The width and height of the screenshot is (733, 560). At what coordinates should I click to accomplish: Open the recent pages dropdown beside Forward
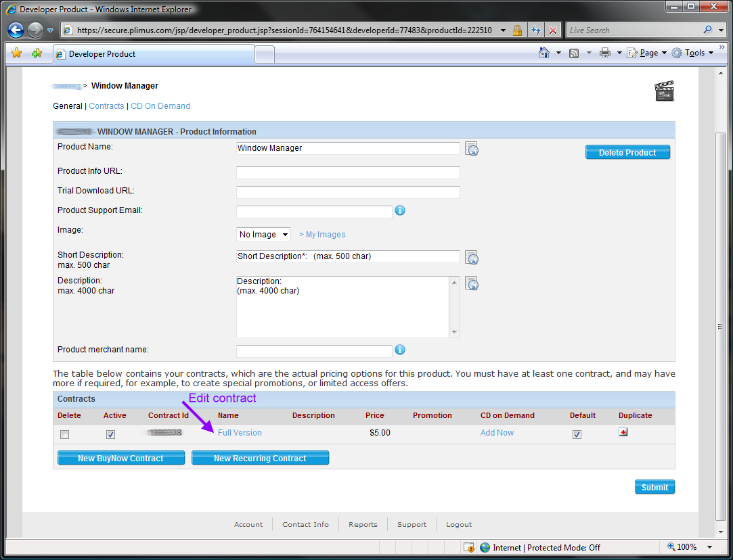tap(51, 31)
